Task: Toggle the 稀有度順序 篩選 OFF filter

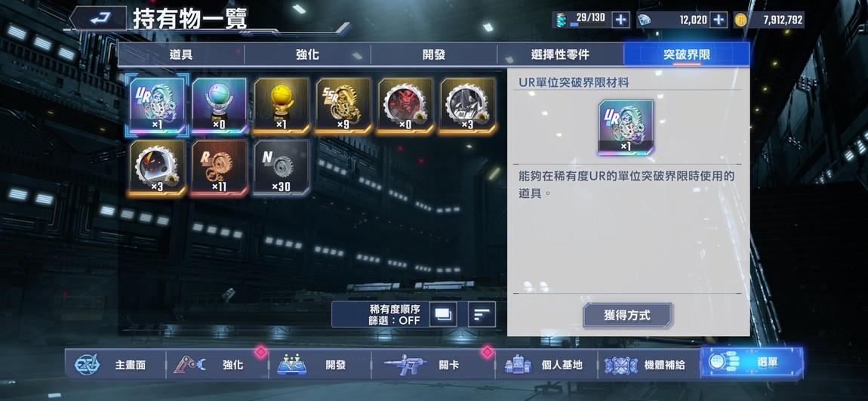Action: click(x=395, y=315)
